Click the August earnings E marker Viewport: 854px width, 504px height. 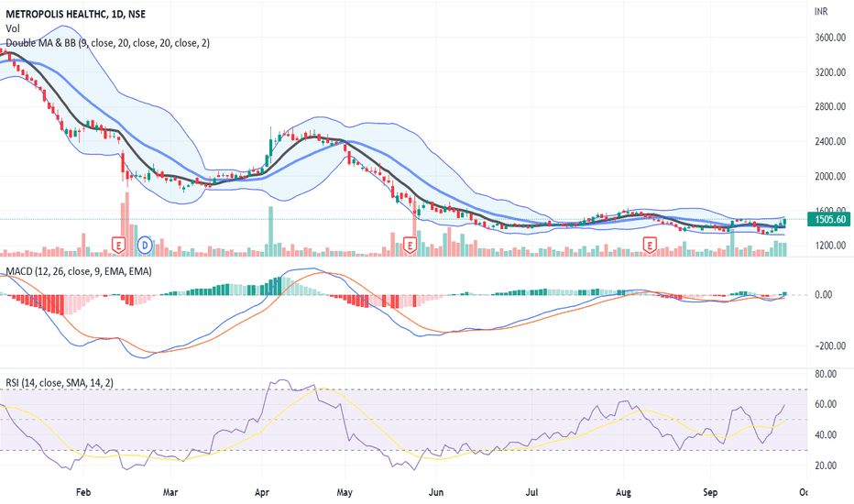pyautogui.click(x=650, y=246)
